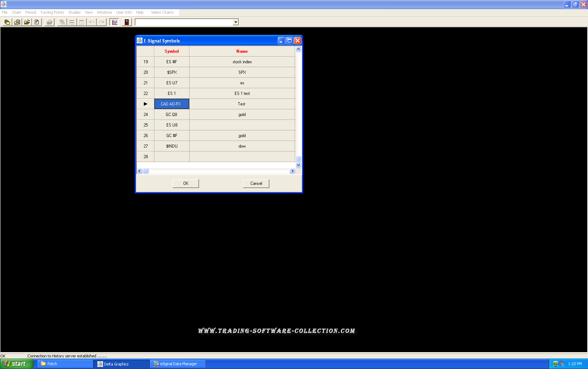This screenshot has width=588, height=369.
Task: Click the printer toolbar icon
Action: click(50, 22)
